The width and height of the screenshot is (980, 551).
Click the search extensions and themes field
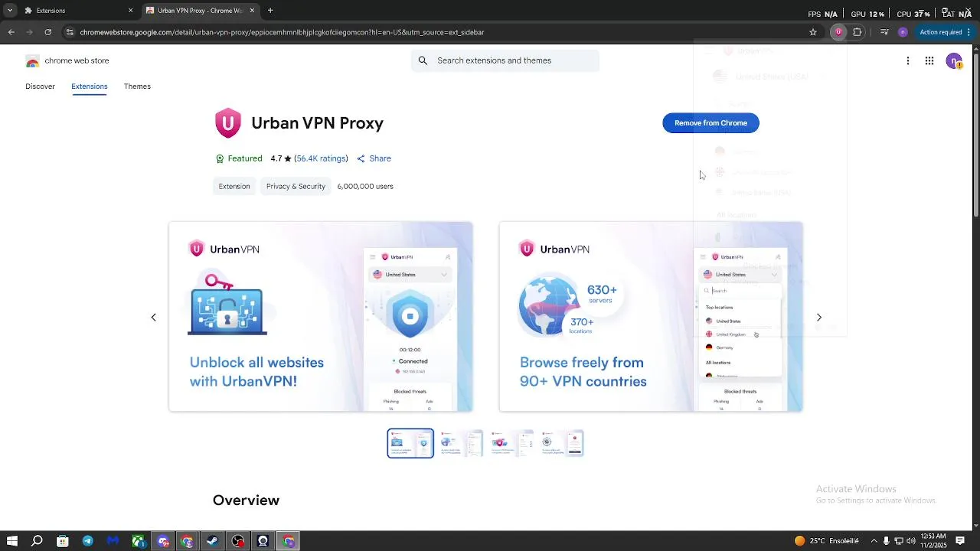[x=505, y=60]
